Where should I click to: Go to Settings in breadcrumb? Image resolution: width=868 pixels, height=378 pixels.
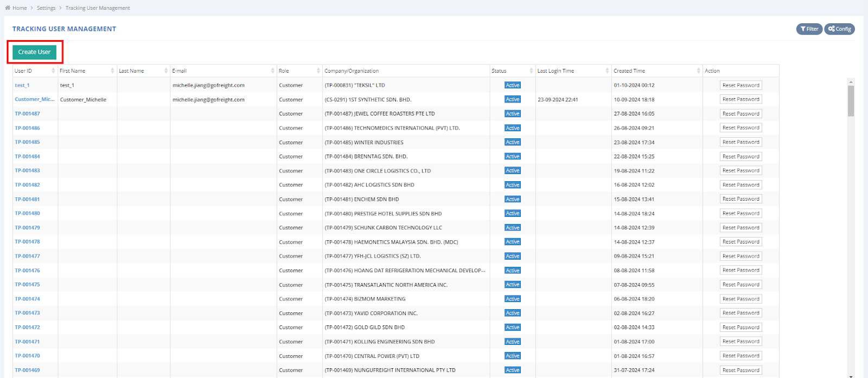point(46,8)
